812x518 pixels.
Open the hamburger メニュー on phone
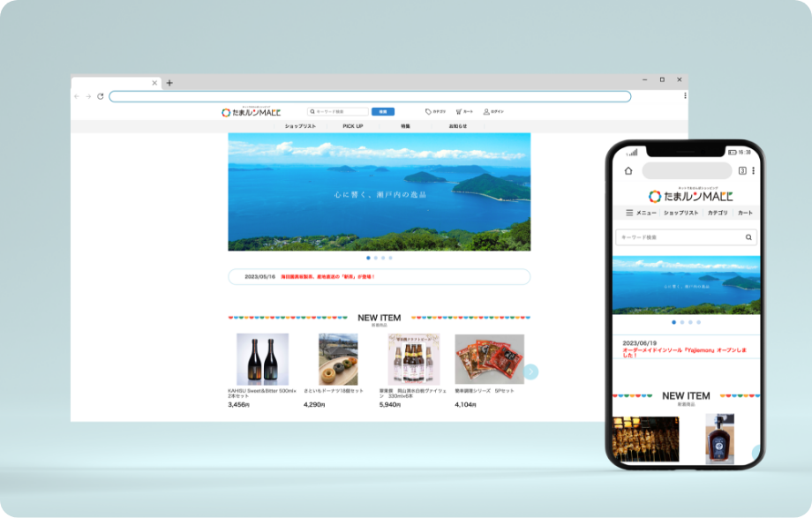pyautogui.click(x=629, y=213)
